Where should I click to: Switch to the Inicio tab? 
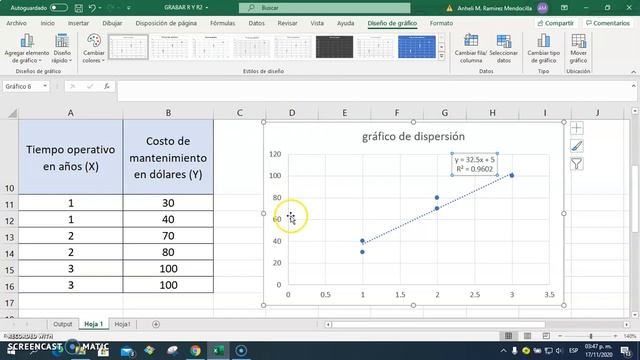(x=47, y=23)
